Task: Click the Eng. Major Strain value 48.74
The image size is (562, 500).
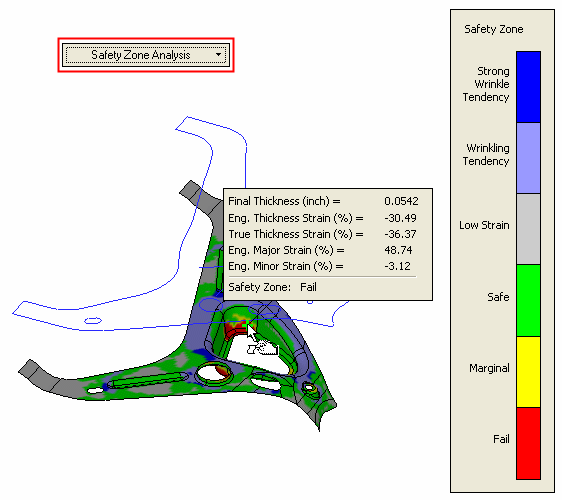Action: [x=398, y=250]
